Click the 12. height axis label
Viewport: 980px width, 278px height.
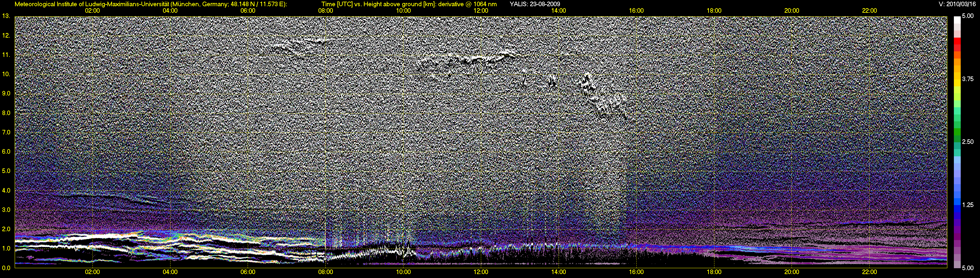pyautogui.click(x=6, y=35)
